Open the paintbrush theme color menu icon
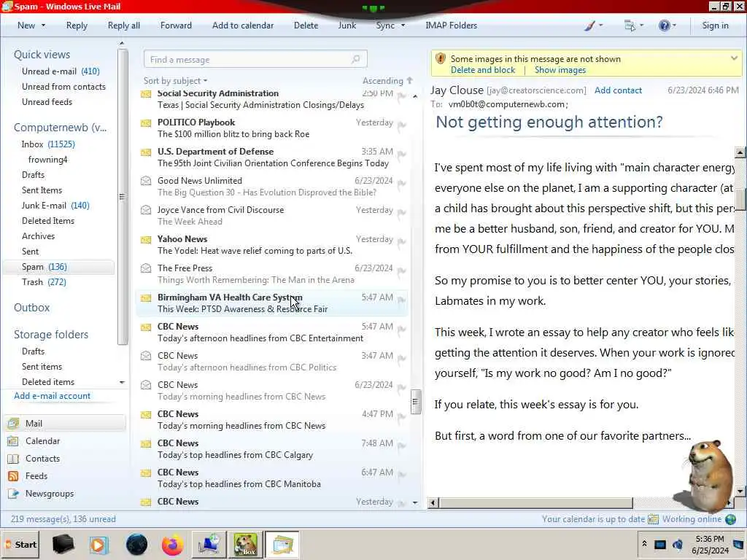The height and width of the screenshot is (560, 747). click(x=589, y=26)
